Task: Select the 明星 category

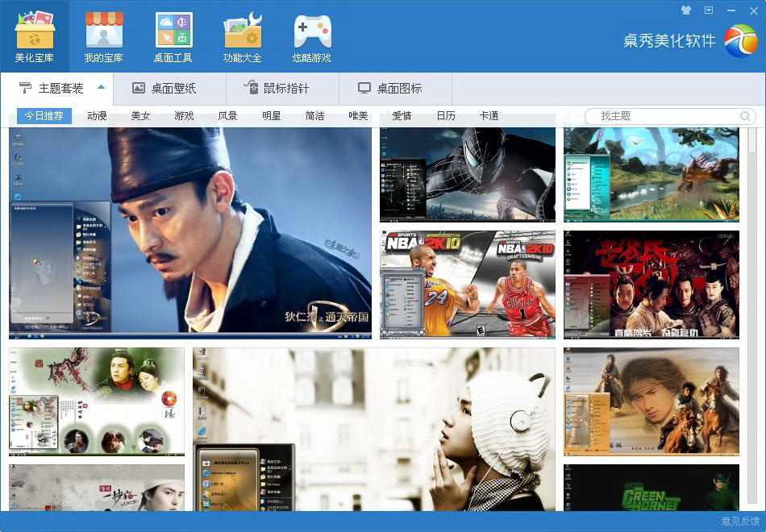Action: pos(271,116)
